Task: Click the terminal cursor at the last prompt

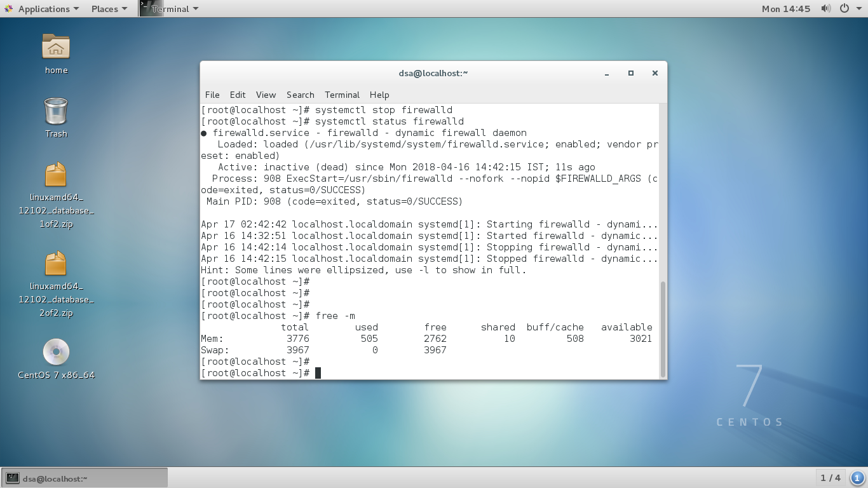Action: (318, 373)
